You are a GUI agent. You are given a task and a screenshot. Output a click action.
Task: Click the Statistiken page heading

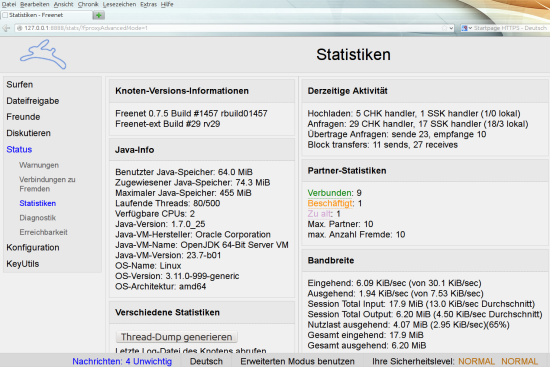(353, 55)
